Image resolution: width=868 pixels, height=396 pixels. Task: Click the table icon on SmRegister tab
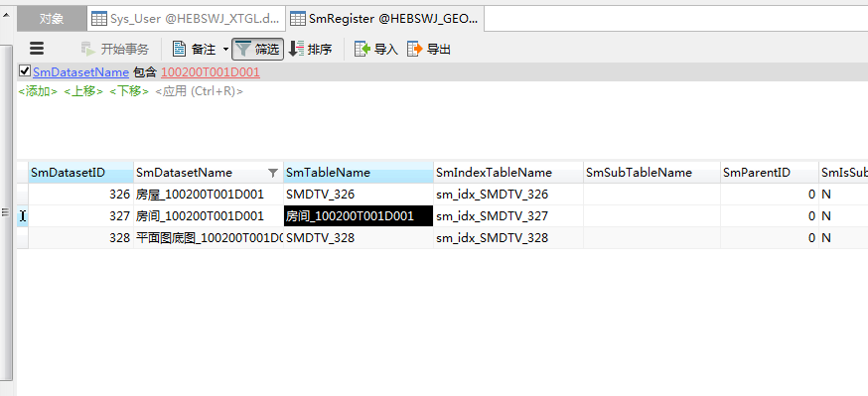pos(298,19)
